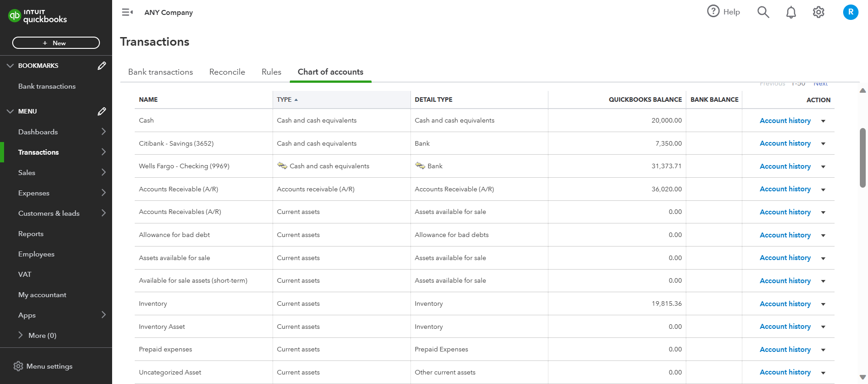The image size is (868, 384).
Task: Click the + New button
Action: pyautogui.click(x=56, y=43)
